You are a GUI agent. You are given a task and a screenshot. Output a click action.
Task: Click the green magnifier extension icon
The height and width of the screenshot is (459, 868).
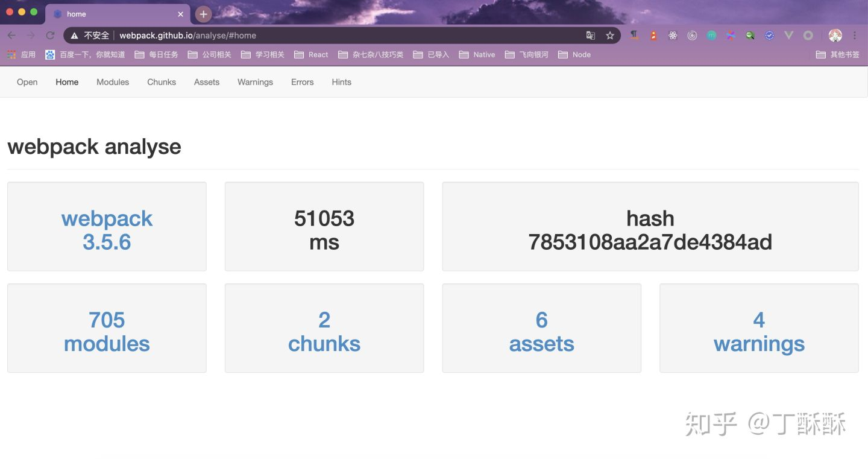pyautogui.click(x=750, y=36)
